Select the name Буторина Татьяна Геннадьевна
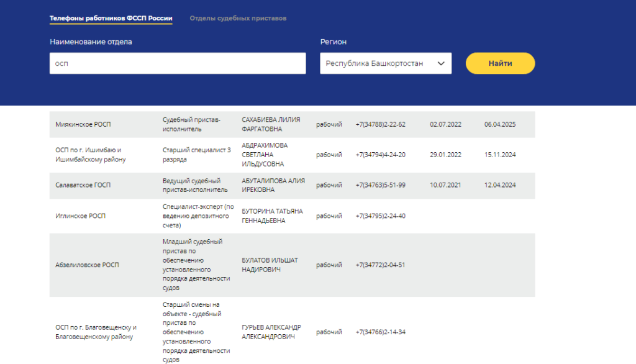Viewport: 636px width, 364px height. [x=272, y=216]
